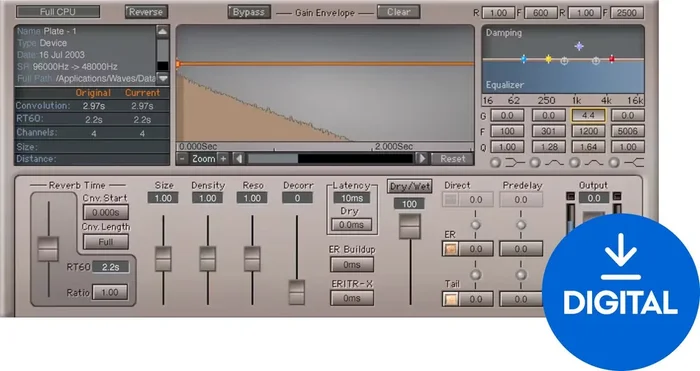Screen dimensions: 700x371
Task: Click the Decorr slider handle
Action: point(297,292)
